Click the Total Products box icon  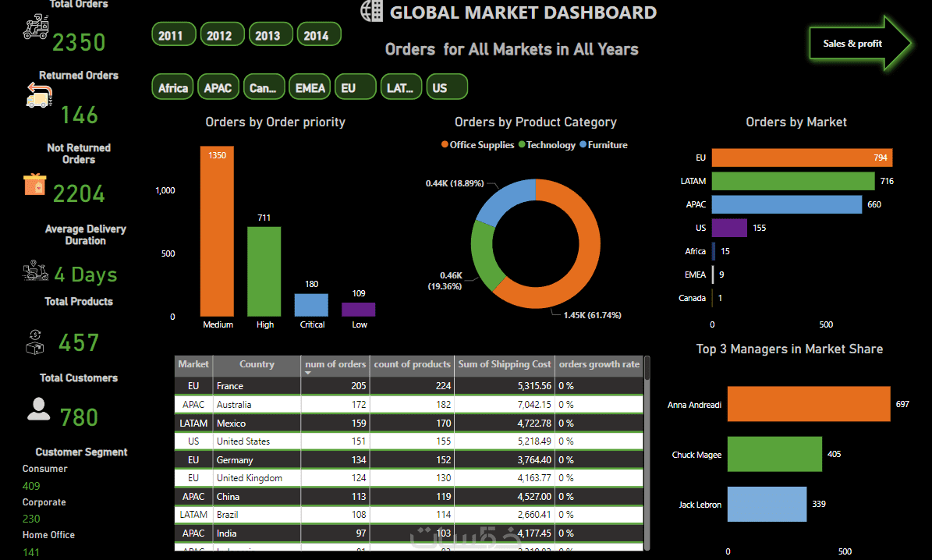point(35,342)
